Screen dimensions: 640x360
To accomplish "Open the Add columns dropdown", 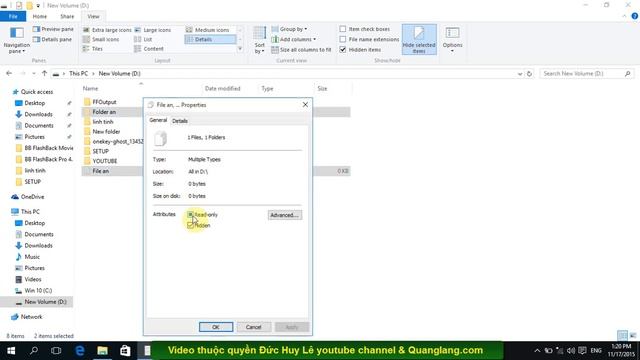I will (293, 39).
